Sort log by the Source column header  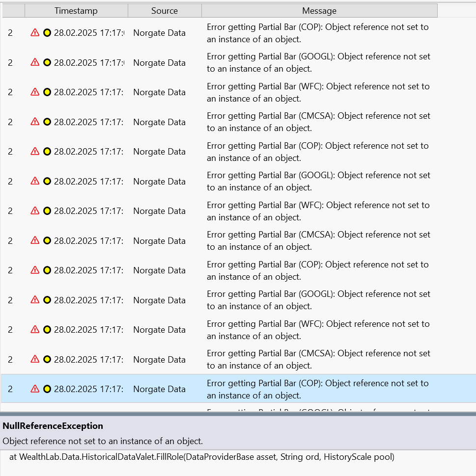click(x=165, y=11)
